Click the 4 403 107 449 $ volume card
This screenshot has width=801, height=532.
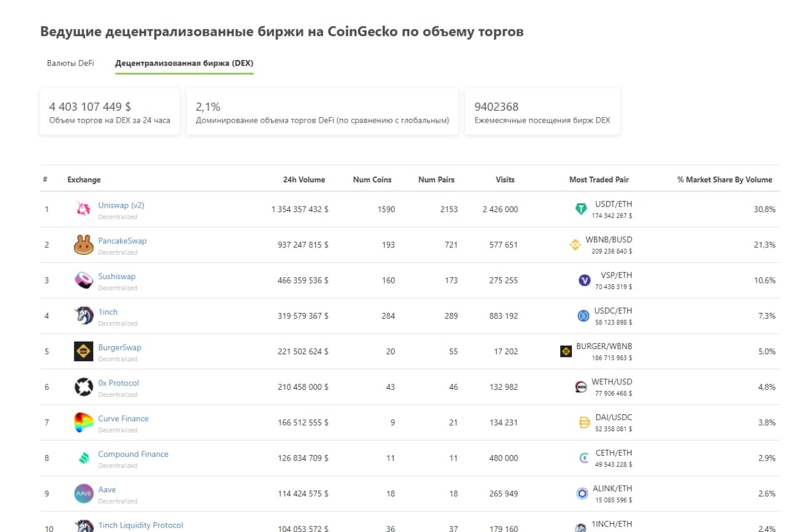pyautogui.click(x=110, y=112)
